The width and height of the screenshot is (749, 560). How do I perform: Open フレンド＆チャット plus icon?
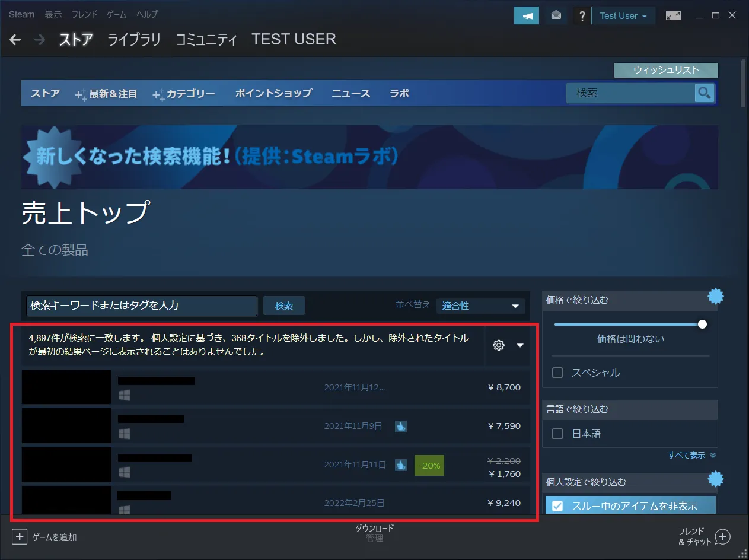(x=722, y=537)
